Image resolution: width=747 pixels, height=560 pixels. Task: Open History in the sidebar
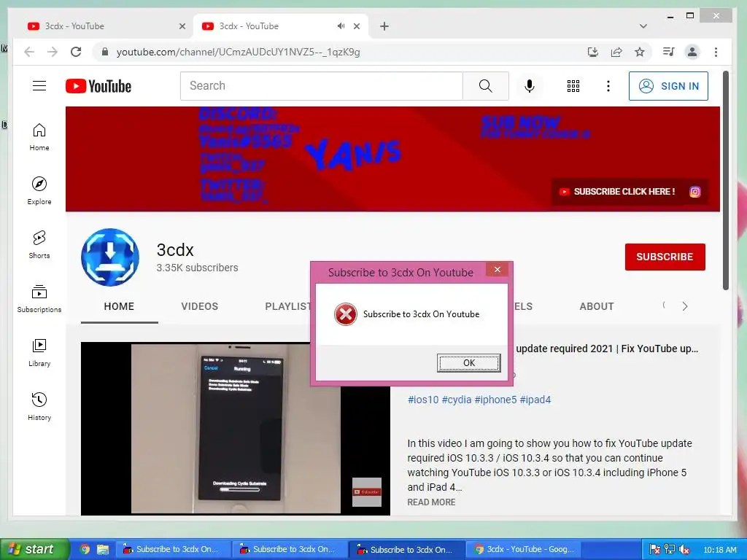(39, 406)
